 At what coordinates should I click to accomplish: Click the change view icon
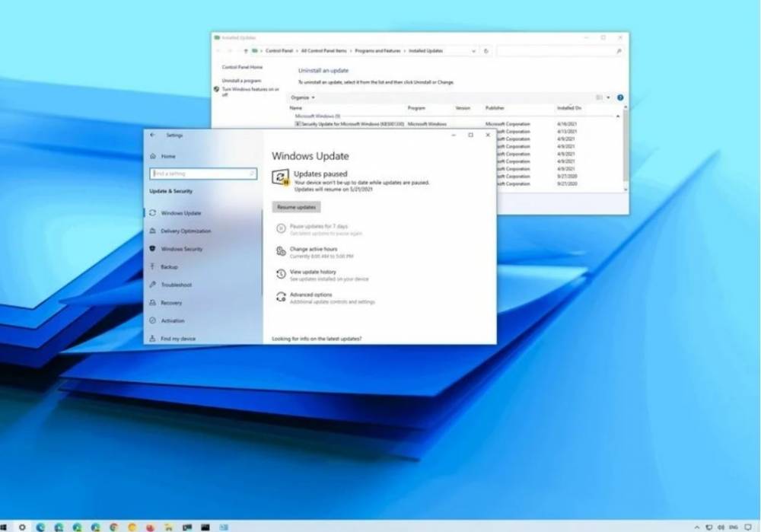[x=600, y=97]
